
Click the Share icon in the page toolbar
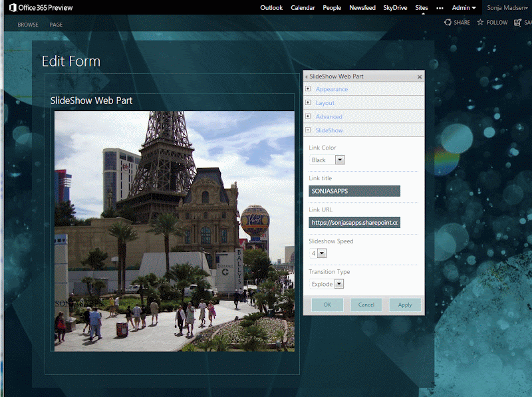pos(448,22)
